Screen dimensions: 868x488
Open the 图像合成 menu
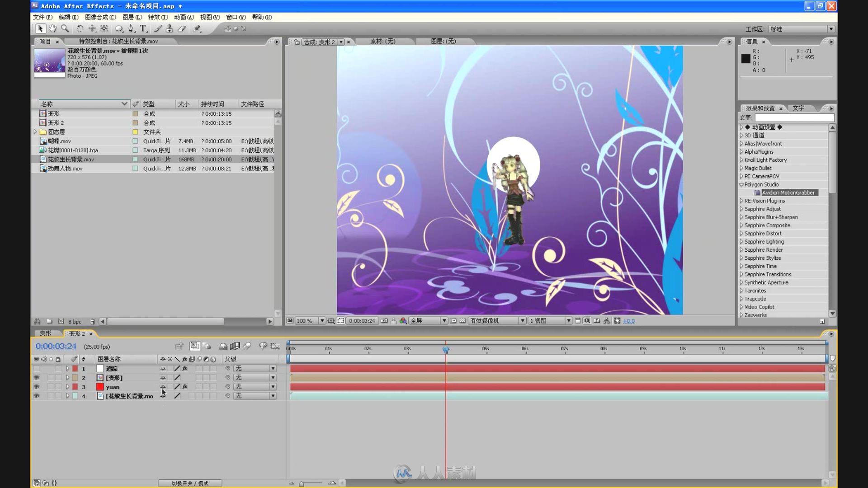100,17
